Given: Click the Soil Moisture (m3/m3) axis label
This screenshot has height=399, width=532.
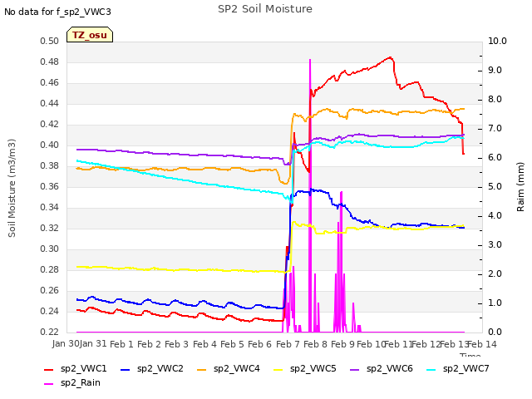Looking at the screenshot, I should pyautogui.click(x=12, y=188).
